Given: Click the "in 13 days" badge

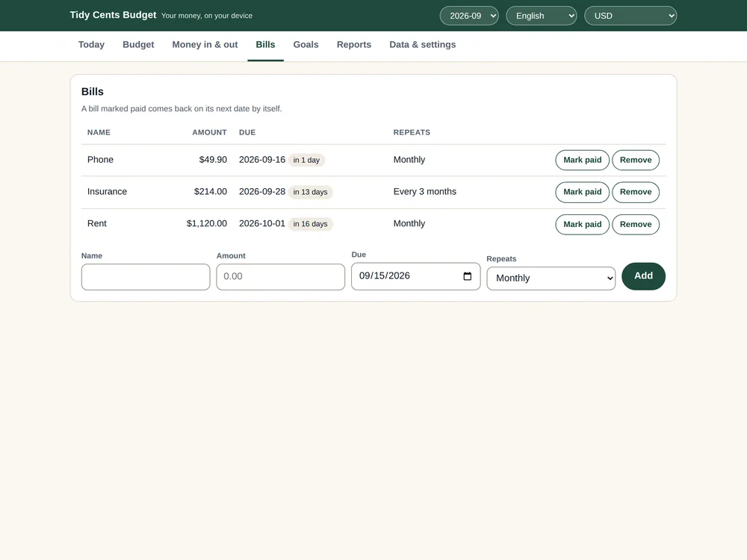Looking at the screenshot, I should 310,192.
